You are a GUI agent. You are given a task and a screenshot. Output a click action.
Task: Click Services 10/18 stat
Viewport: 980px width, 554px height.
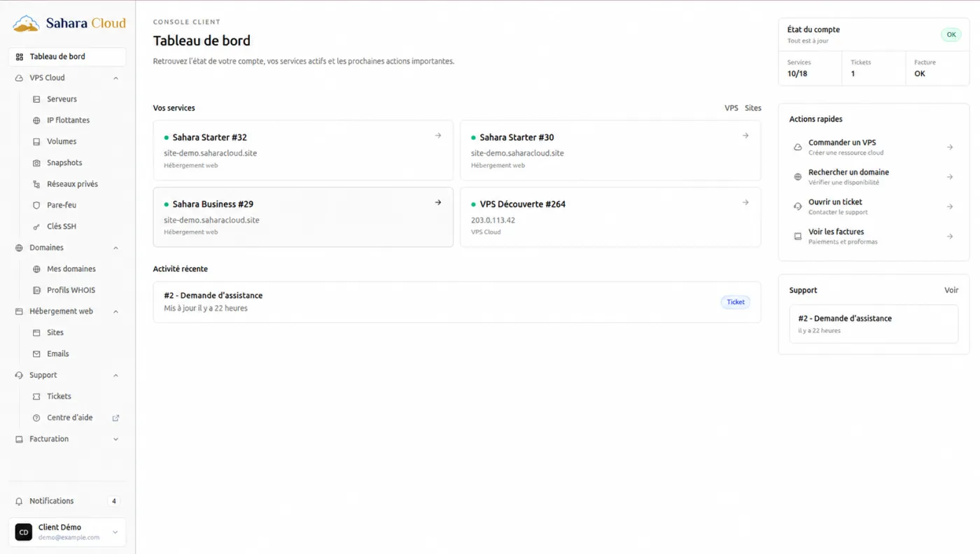[810, 68]
